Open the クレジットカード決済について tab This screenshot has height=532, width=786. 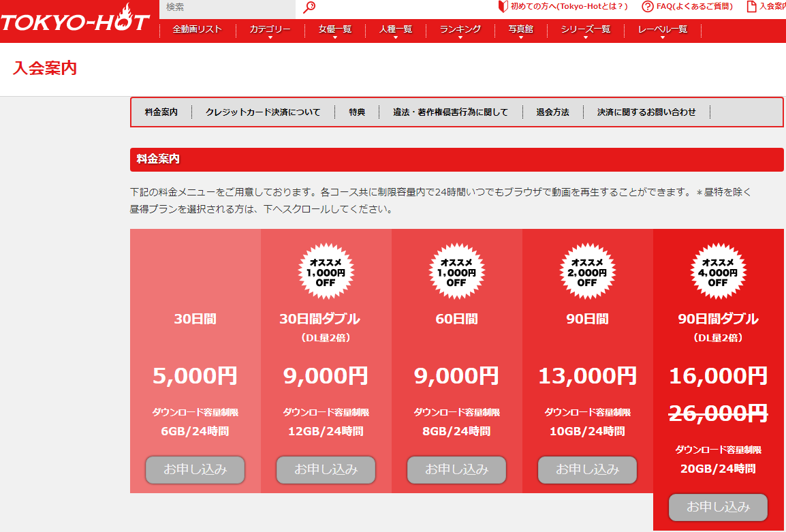click(x=264, y=112)
